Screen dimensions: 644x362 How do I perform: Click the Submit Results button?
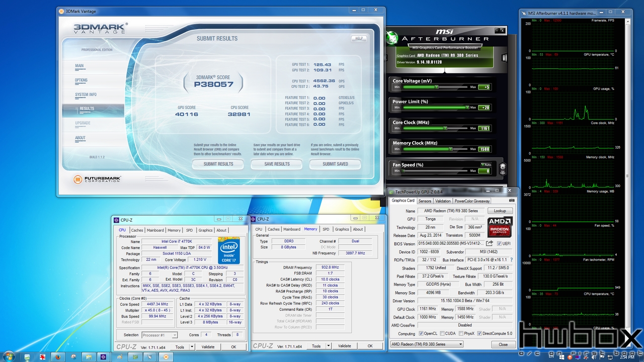pyautogui.click(x=218, y=164)
